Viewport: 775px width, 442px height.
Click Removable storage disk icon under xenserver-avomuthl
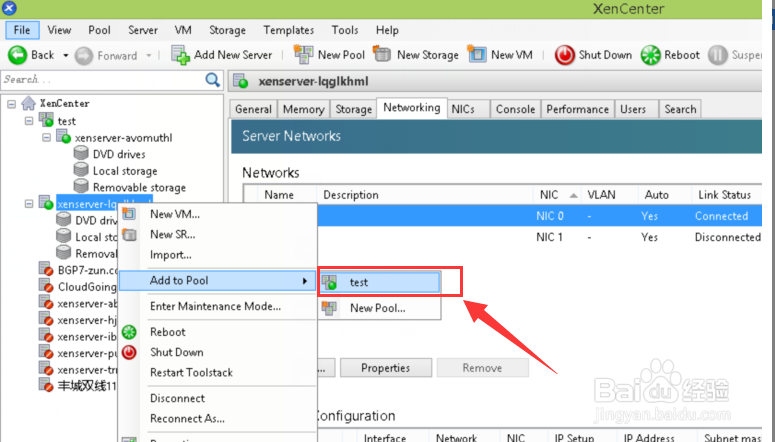tap(81, 186)
